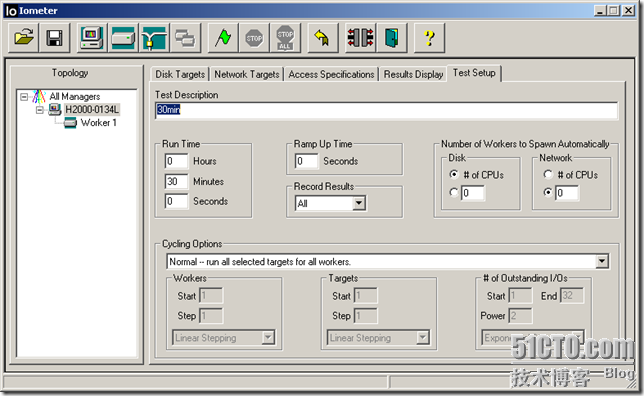Click the Workers Start field
Image resolution: width=644 pixels, height=396 pixels.
[211, 296]
